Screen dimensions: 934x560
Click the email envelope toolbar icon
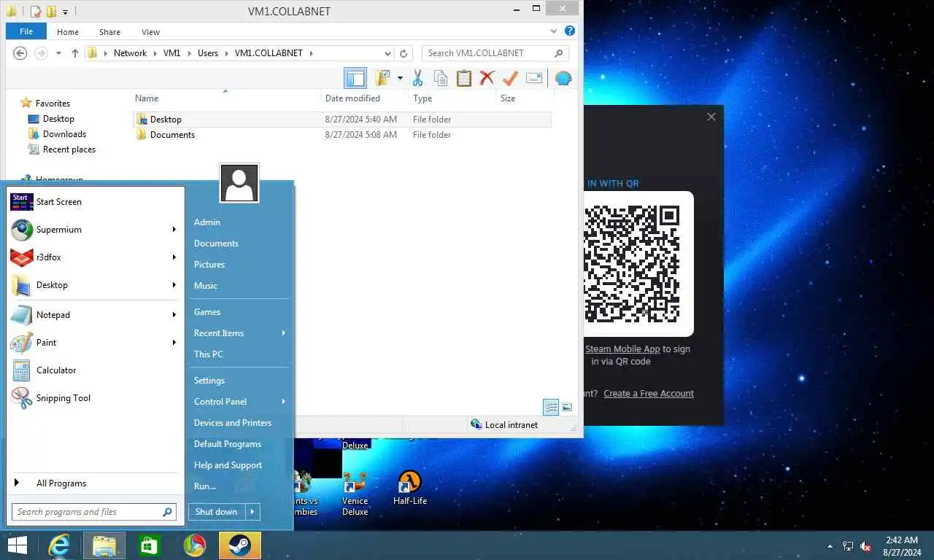pyautogui.click(x=534, y=78)
